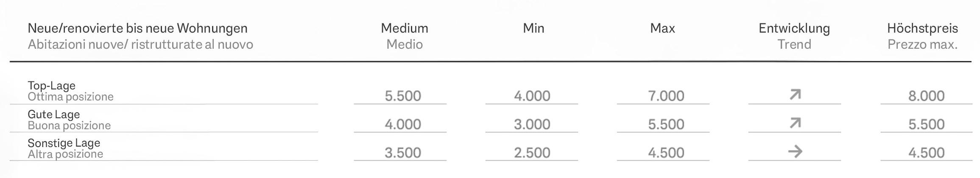Click the Top-Lage row label
The height and width of the screenshot is (178, 980).
(x=52, y=86)
